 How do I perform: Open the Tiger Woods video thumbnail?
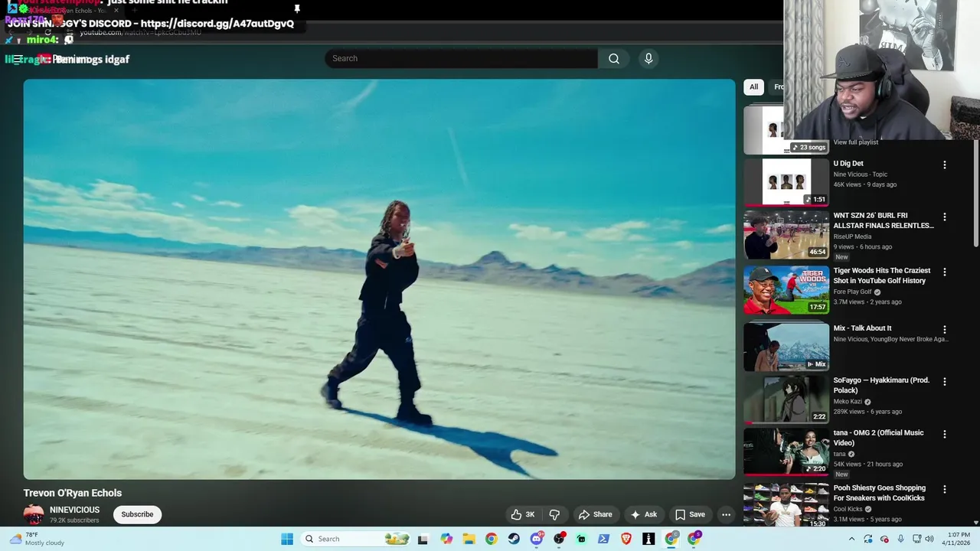point(786,290)
